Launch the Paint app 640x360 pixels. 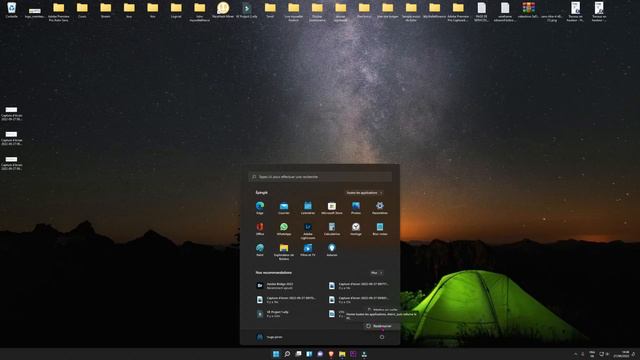click(260, 250)
